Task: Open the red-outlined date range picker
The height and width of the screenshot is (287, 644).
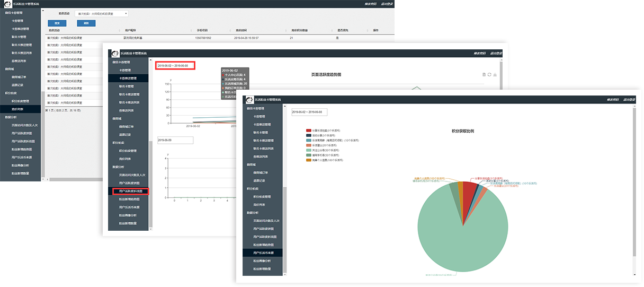Action: (x=175, y=66)
